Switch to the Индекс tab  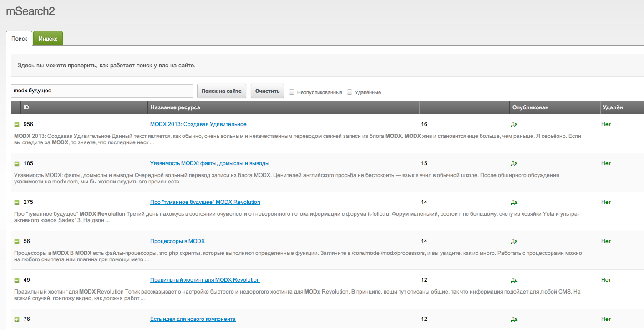click(x=48, y=39)
